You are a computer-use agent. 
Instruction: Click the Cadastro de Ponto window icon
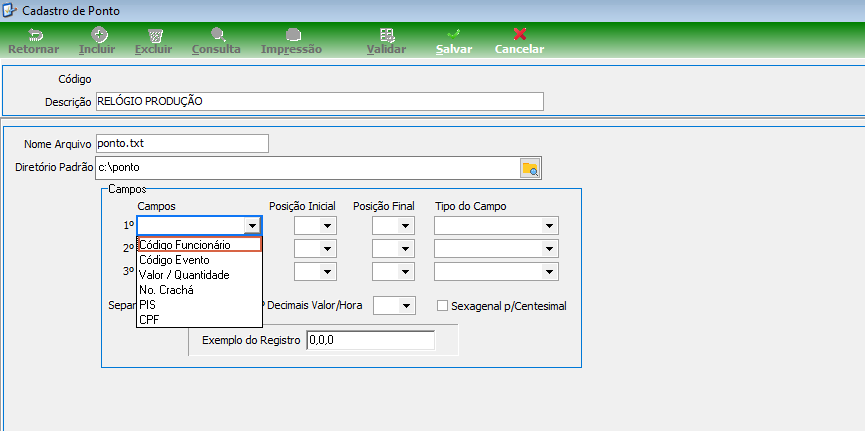coord(9,11)
